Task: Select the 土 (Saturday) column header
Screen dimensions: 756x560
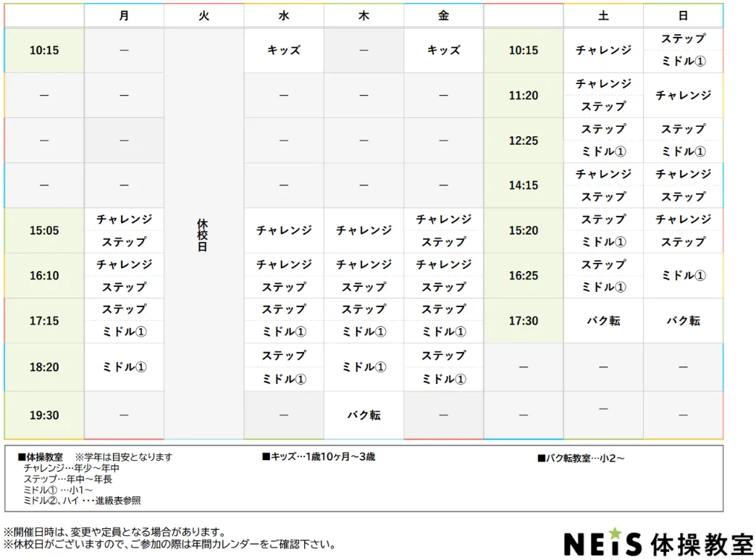Action: point(603,15)
